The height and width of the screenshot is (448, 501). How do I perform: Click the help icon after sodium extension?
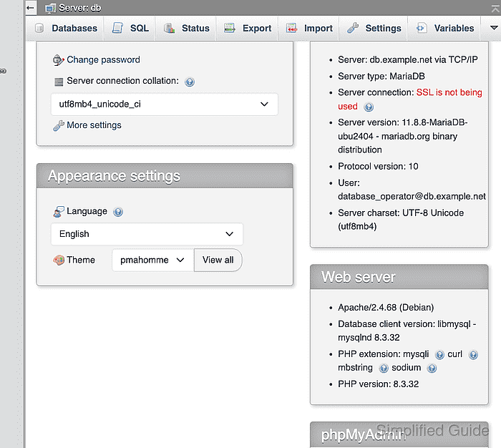coord(432,368)
